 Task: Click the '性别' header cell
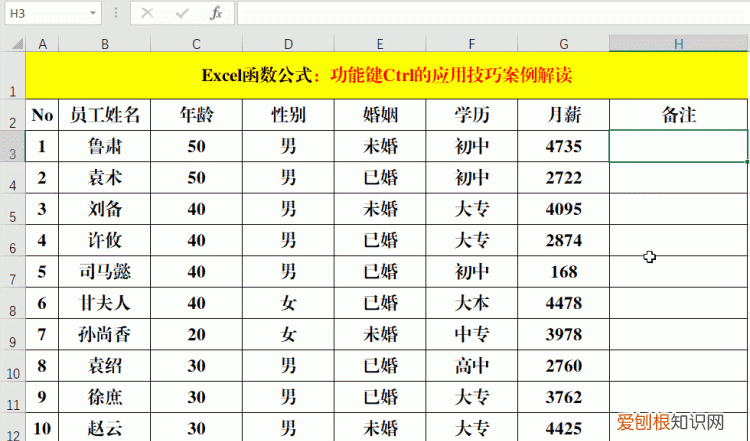click(288, 115)
